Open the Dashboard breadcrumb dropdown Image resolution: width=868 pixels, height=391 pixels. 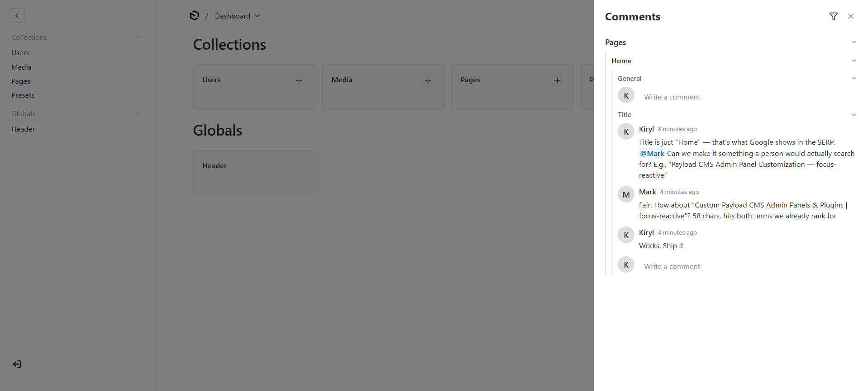238,16
